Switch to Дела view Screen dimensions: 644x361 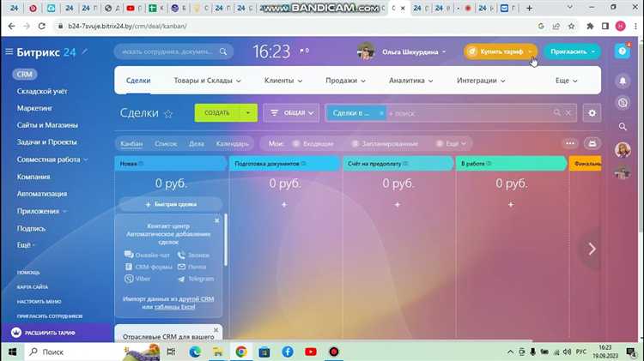point(196,143)
